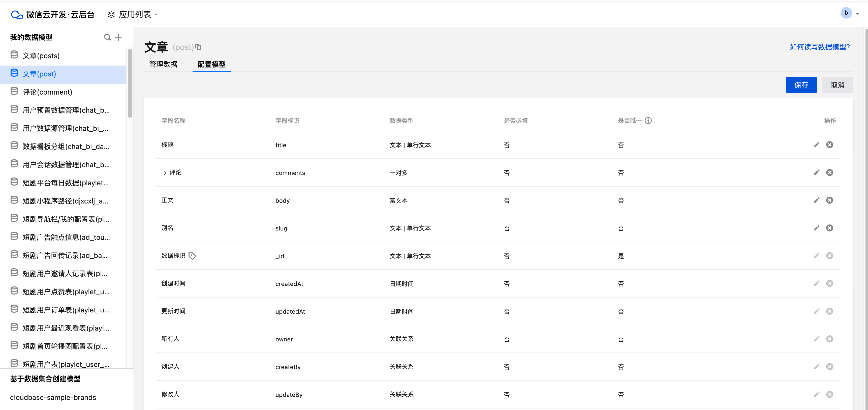Click the tag icon beside 数据标识

192,256
